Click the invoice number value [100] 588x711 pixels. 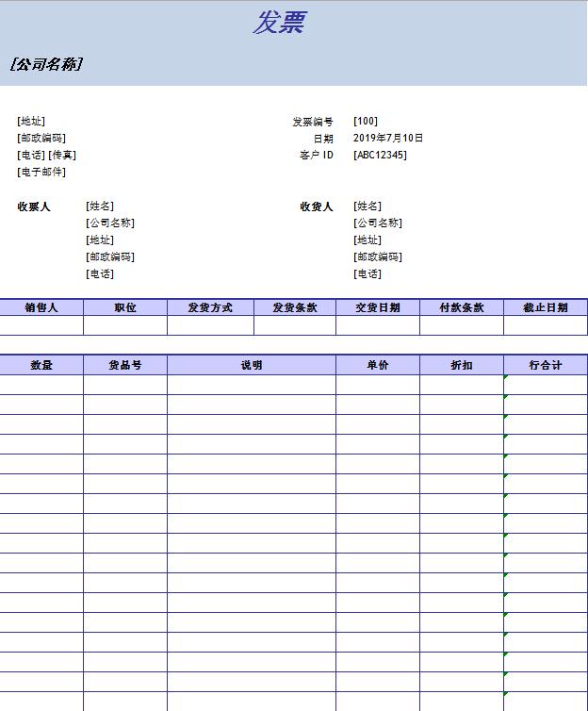[366, 121]
